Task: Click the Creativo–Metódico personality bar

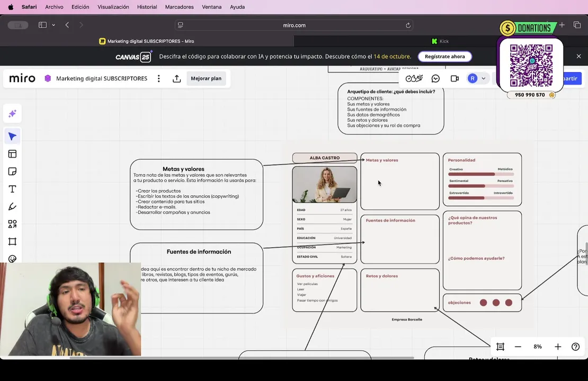Action: (481, 174)
